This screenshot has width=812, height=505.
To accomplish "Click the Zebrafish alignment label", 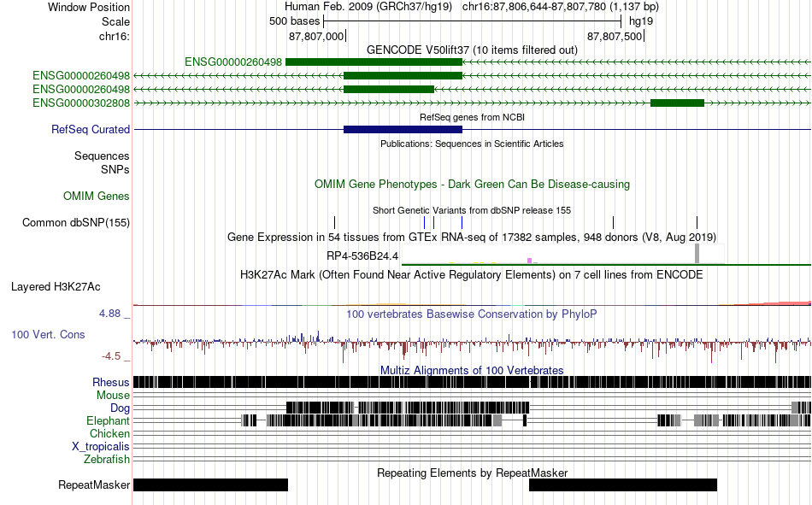I will (x=107, y=460).
